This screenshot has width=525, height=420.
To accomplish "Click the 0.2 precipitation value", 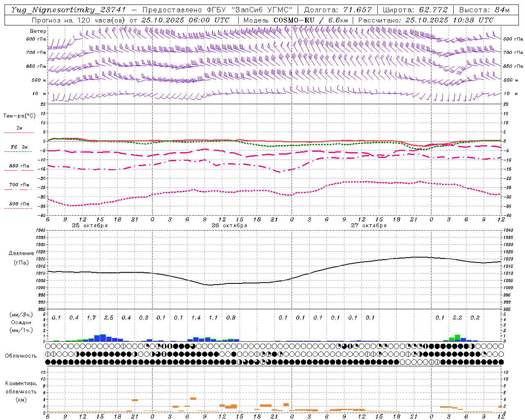I will click(x=475, y=317).
